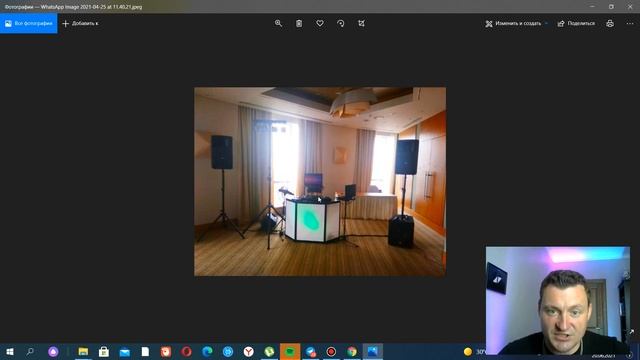Open the red record-button app on taskbar
The width and height of the screenshot is (640, 360).
[331, 351]
